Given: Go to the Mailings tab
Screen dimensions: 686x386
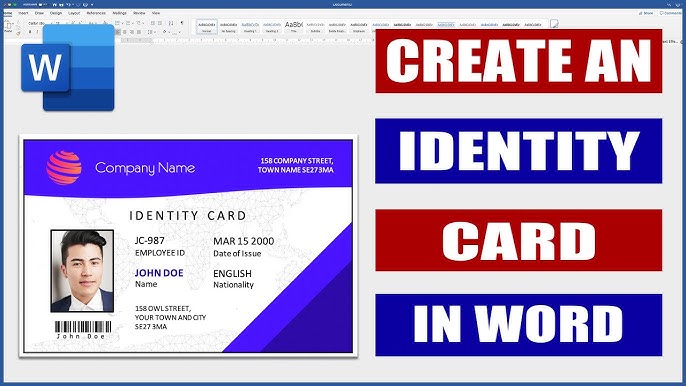Looking at the screenshot, I should coord(119,13).
